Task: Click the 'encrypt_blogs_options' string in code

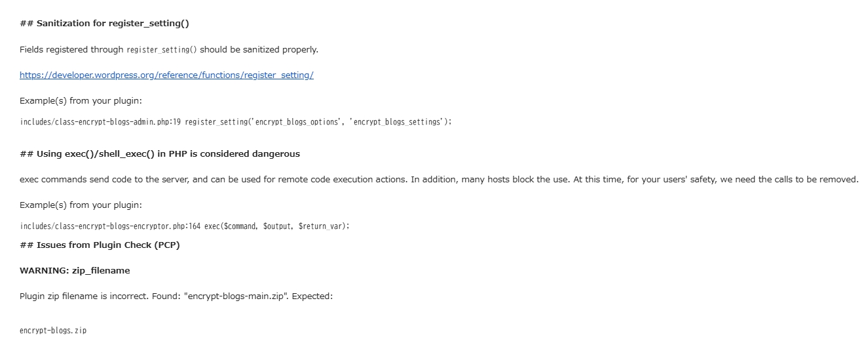Action: click(298, 122)
